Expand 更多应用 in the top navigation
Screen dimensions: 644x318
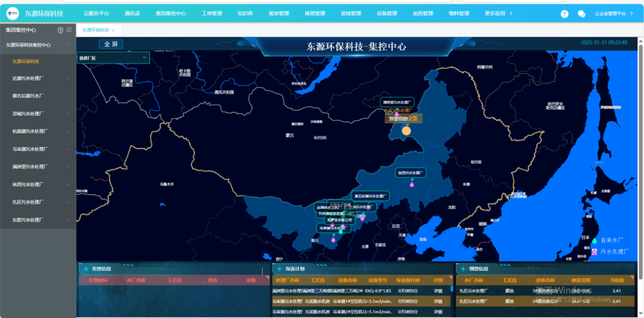[x=498, y=14]
